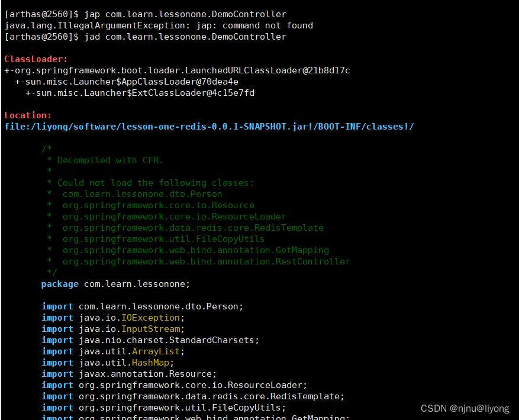519x420 pixels.
Task: Select the commented 'org.springframework.core.io.Resource' entry
Action: 159,205
